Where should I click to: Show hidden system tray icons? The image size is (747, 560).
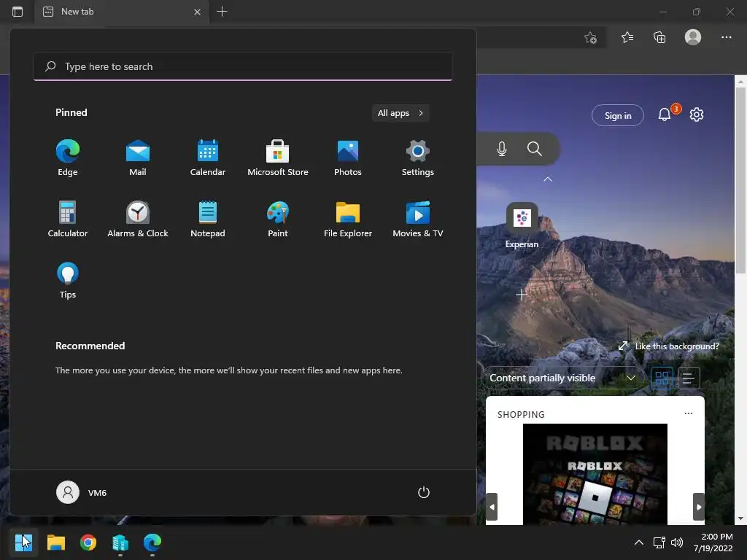click(639, 542)
